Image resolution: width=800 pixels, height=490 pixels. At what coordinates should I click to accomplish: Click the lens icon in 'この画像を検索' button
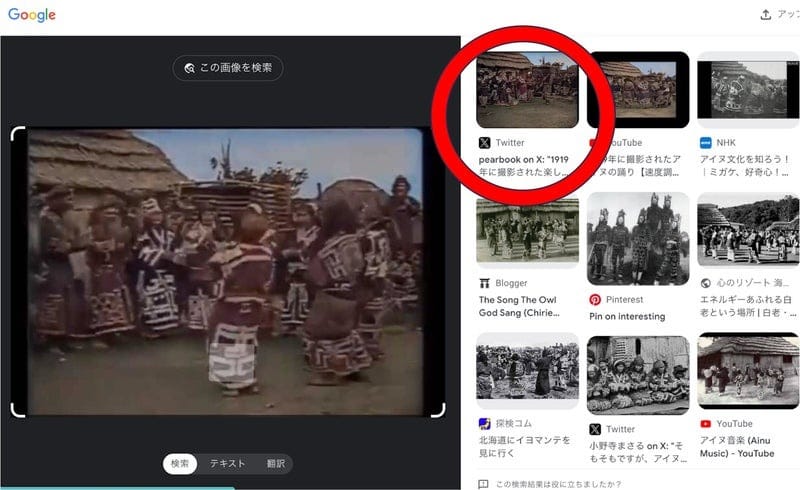(189, 68)
